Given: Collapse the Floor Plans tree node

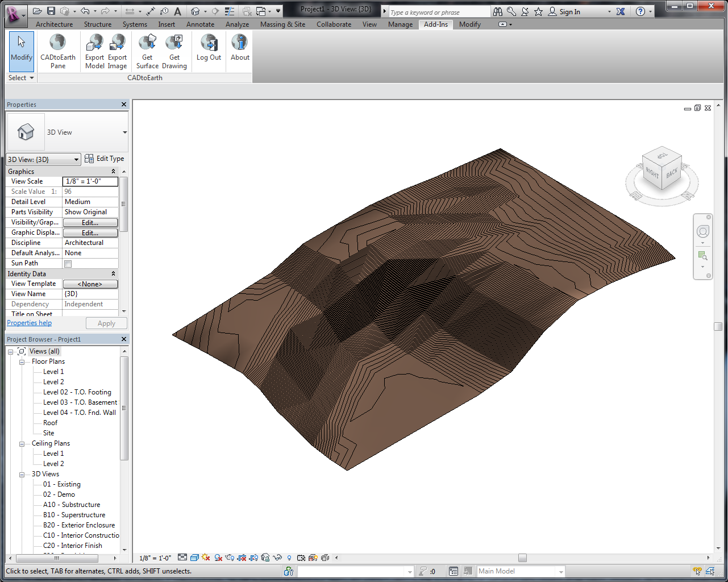Looking at the screenshot, I should coord(22,362).
